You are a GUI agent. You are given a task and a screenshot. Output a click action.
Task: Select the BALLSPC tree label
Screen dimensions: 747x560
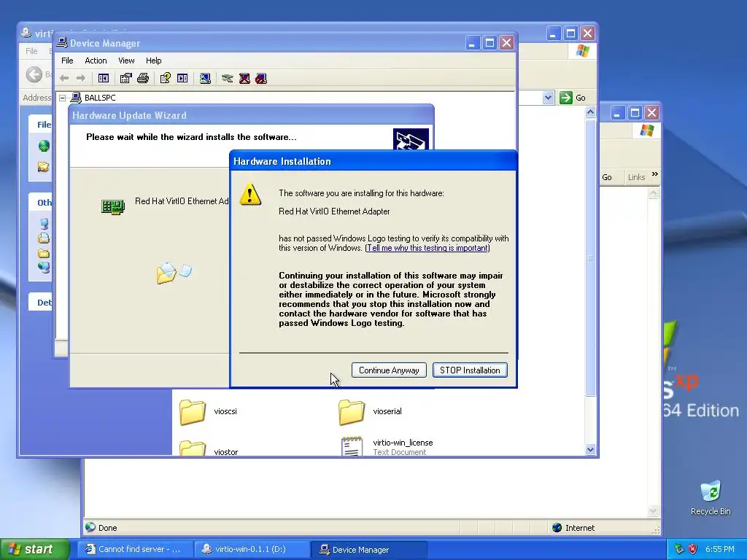[x=100, y=98]
